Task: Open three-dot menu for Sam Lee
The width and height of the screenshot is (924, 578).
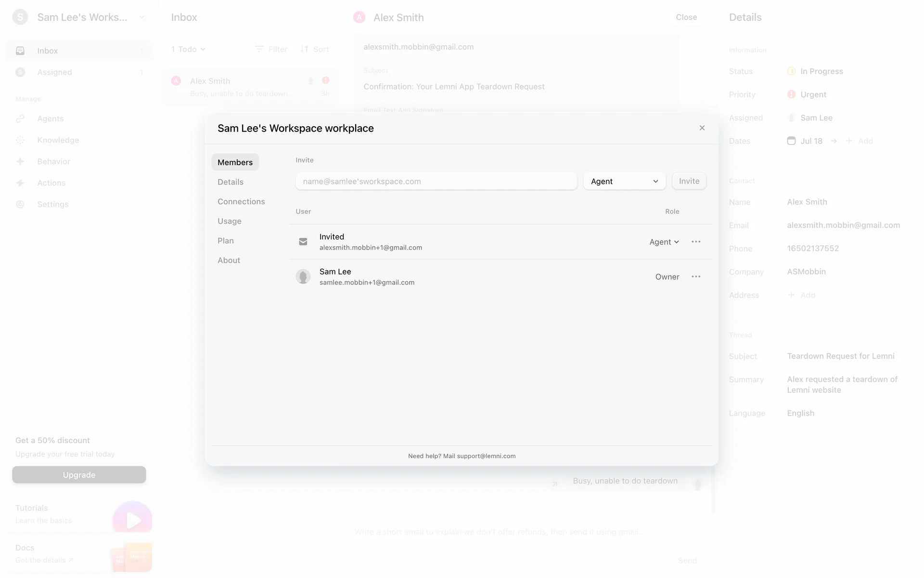Action: tap(696, 276)
